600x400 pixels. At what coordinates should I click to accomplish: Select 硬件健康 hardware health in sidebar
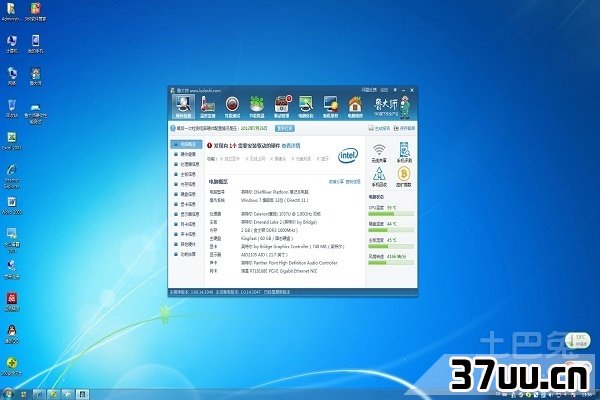pyautogui.click(x=186, y=154)
